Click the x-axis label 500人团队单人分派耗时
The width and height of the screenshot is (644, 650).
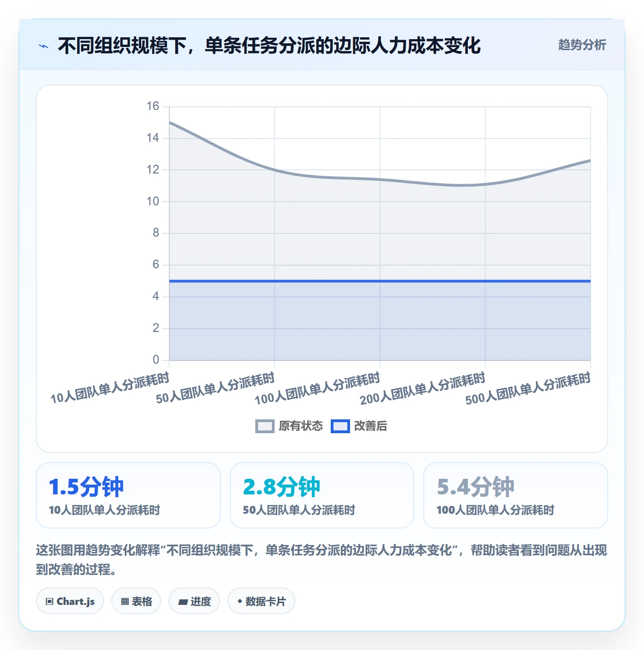[528, 389]
